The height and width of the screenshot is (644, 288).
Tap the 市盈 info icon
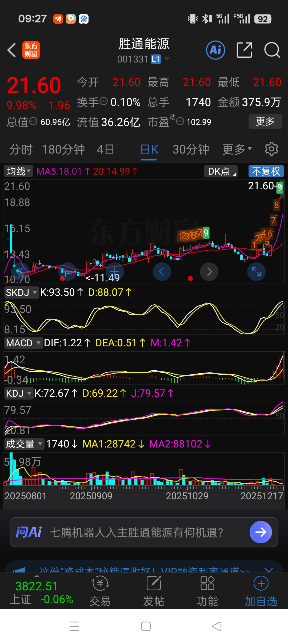click(x=180, y=121)
